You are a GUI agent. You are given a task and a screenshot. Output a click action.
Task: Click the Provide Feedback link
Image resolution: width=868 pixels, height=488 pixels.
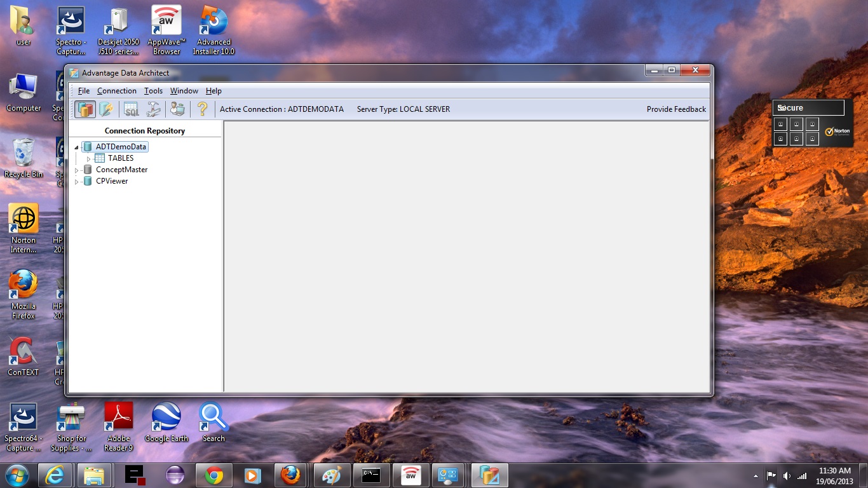(x=676, y=109)
